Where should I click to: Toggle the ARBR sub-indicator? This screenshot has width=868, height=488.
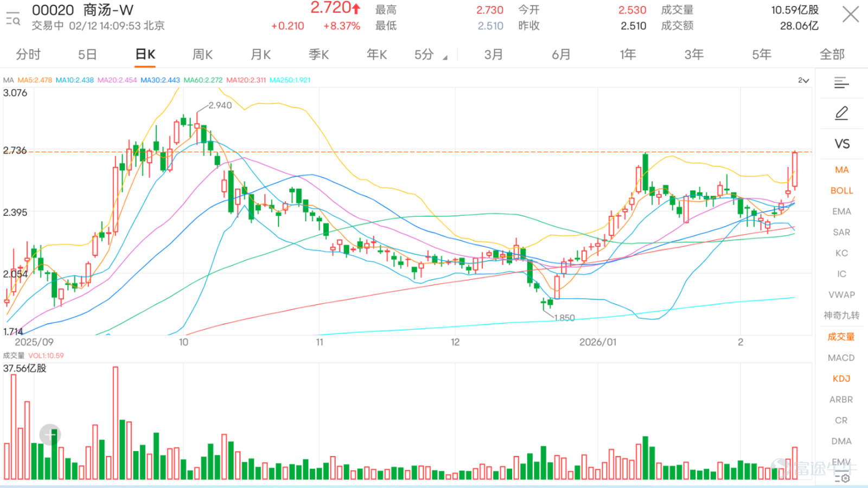click(x=841, y=400)
